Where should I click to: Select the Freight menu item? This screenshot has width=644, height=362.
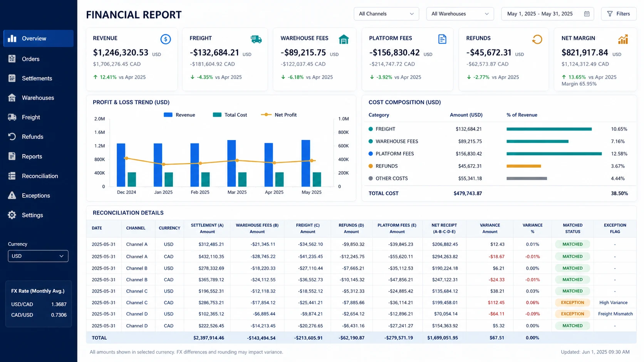pyautogui.click(x=38, y=117)
